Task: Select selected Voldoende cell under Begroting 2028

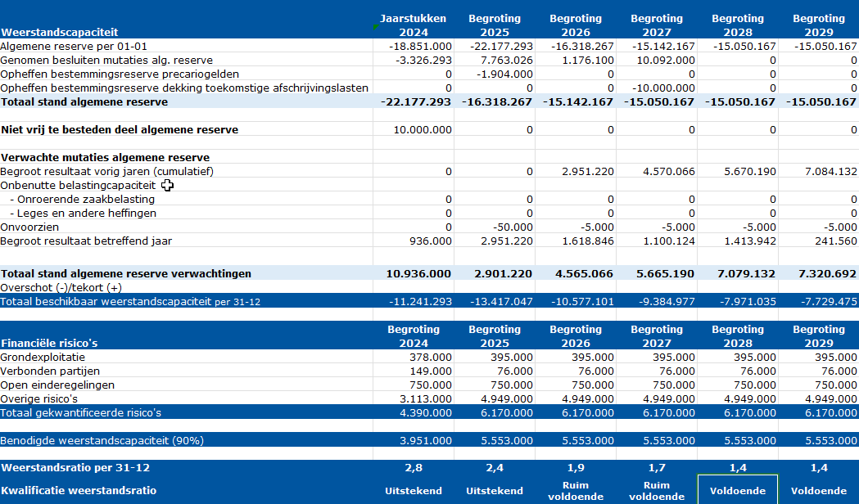Action: pyautogui.click(x=737, y=491)
